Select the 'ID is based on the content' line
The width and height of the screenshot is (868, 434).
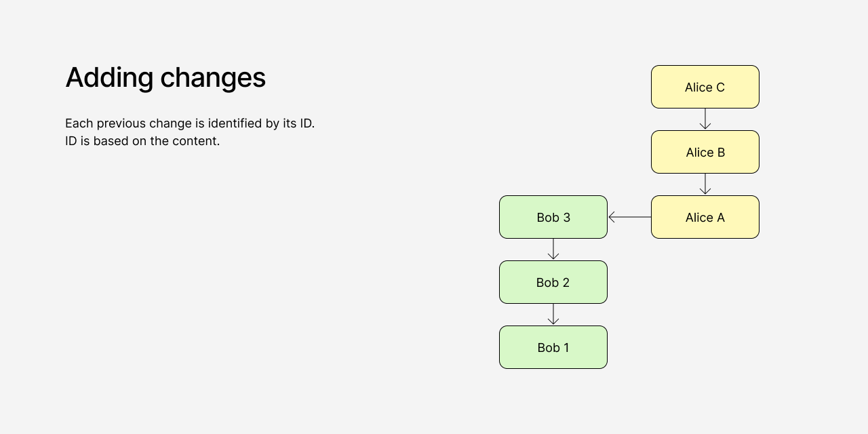click(142, 141)
